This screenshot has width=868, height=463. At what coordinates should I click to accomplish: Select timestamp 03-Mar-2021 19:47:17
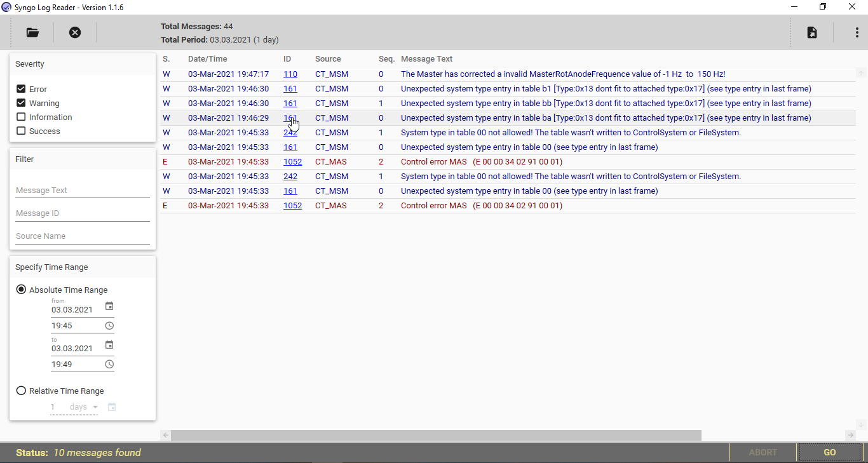point(228,74)
